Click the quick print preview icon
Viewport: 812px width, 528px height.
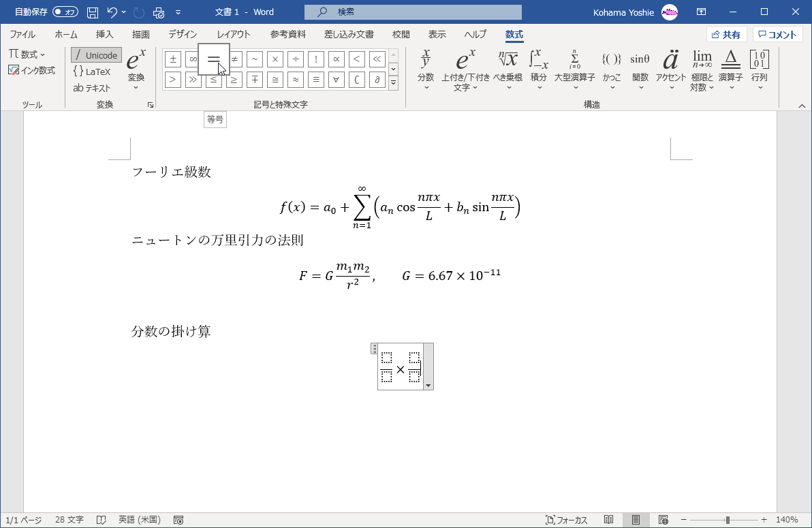pyautogui.click(x=159, y=12)
